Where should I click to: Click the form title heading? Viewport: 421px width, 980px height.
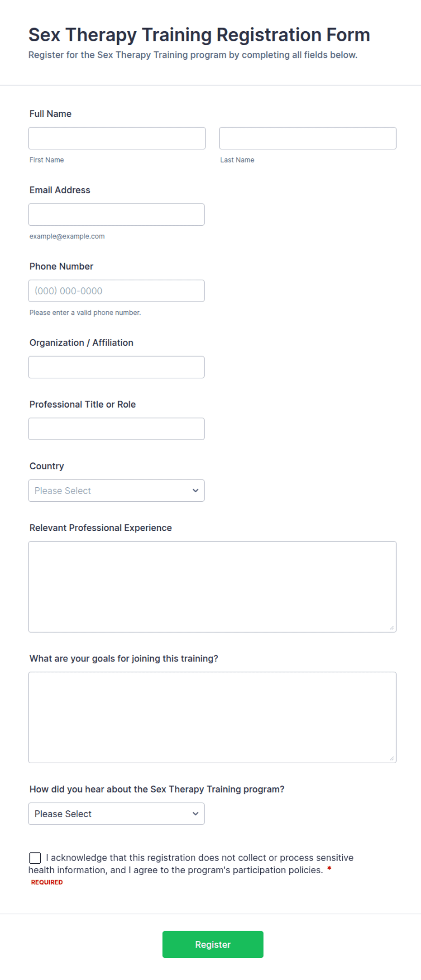point(199,35)
